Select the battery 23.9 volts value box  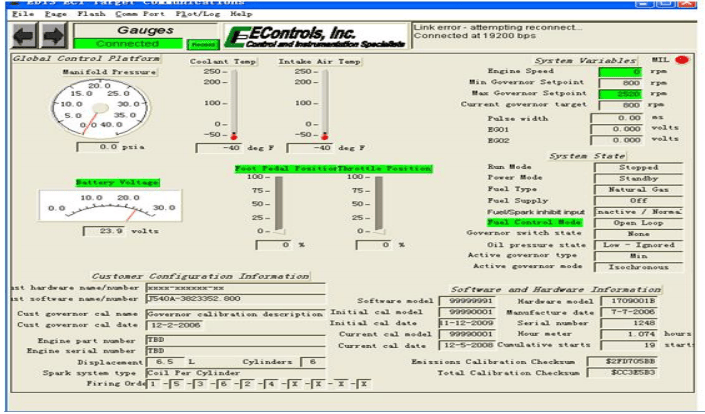[x=104, y=231]
